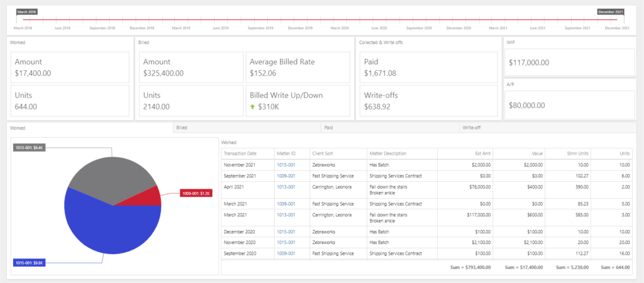Select the Average Billed Rate card
This screenshot has height=283, width=644.
pos(297,67)
